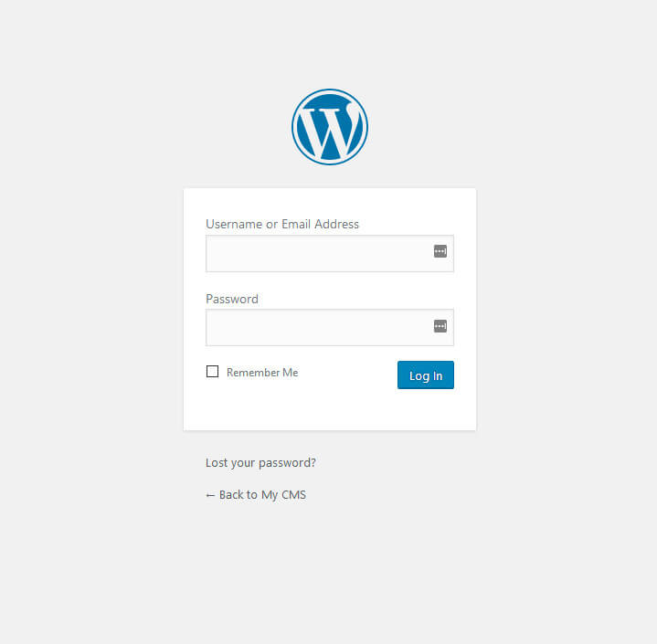
Task: Click the Username or Email Address label
Action: tap(282, 224)
